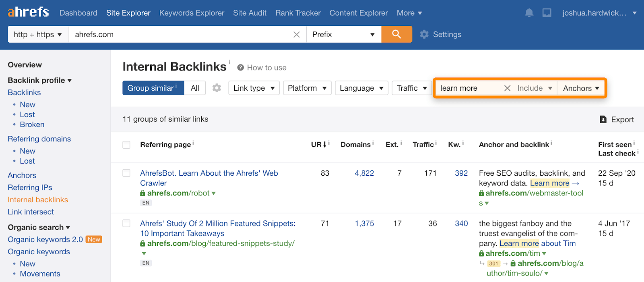The width and height of the screenshot is (644, 282).
Task: Click the padlock beside ahrefs.com/webmaster-tools
Action: click(x=481, y=193)
